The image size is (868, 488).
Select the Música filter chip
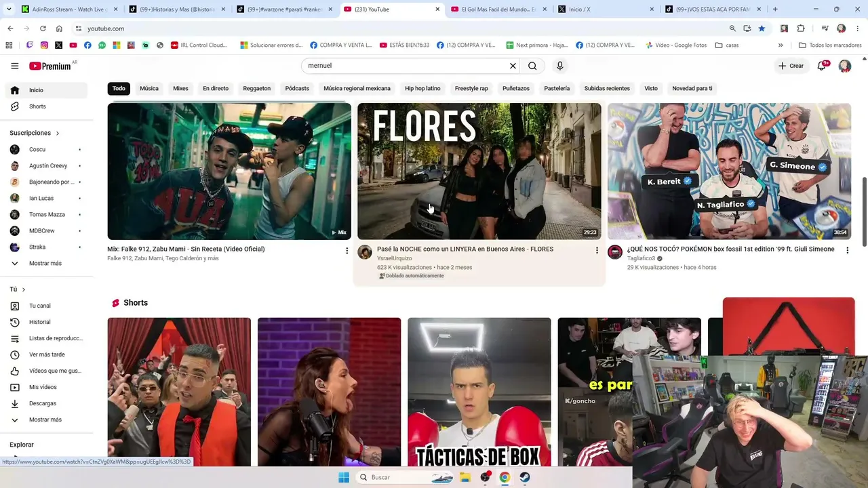[149, 88]
